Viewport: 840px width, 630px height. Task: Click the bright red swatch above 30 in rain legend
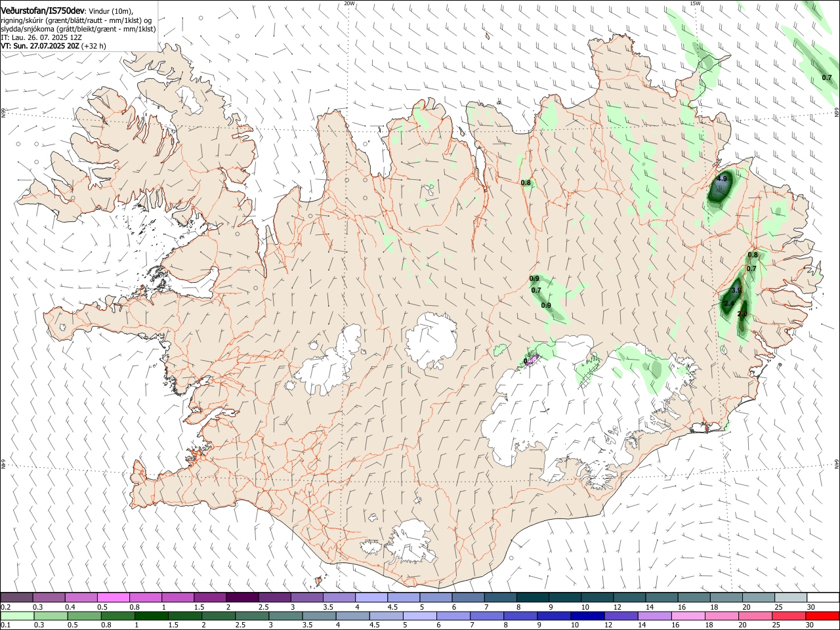822,616
